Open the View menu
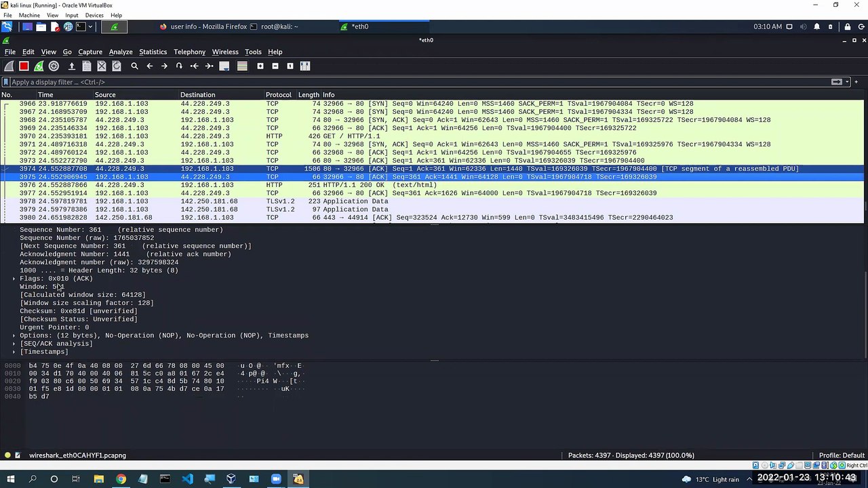868x488 pixels. click(x=48, y=52)
